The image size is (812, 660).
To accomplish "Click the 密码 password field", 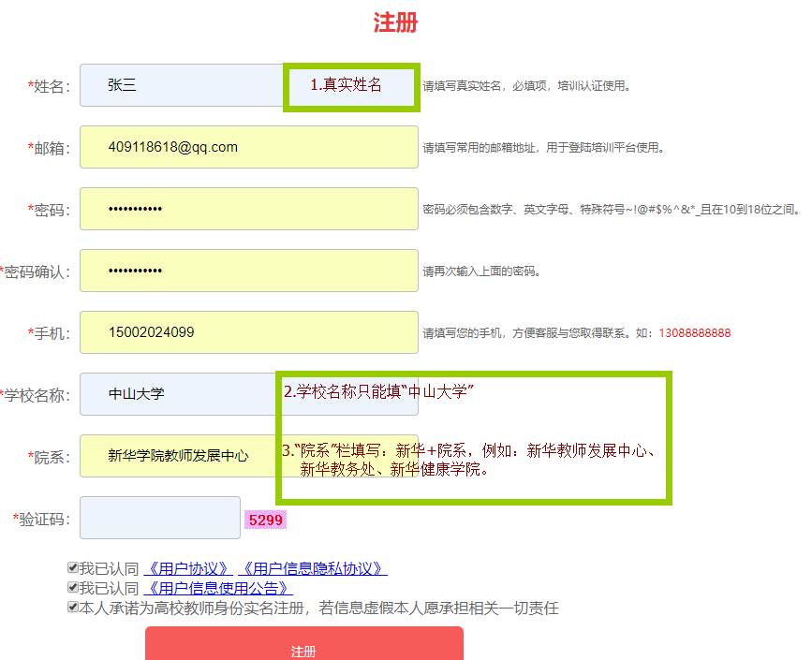I will pos(248,209).
